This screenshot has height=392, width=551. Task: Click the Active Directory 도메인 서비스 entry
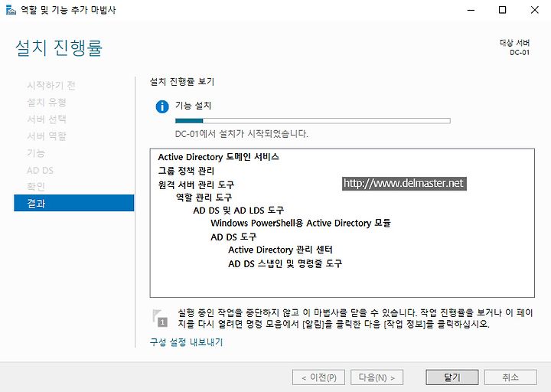[218, 157]
